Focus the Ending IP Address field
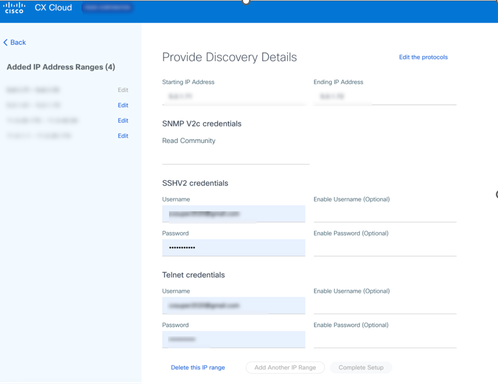Viewport: 498px width, 384px height. [x=385, y=97]
